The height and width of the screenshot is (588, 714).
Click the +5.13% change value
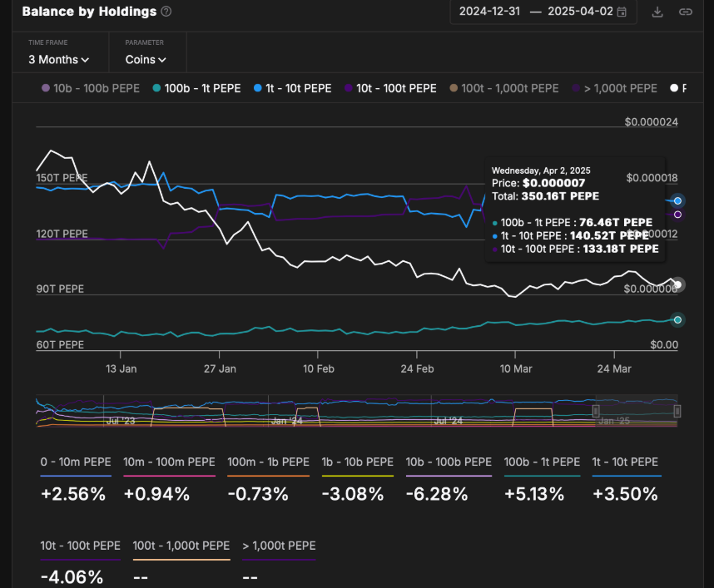[534, 494]
